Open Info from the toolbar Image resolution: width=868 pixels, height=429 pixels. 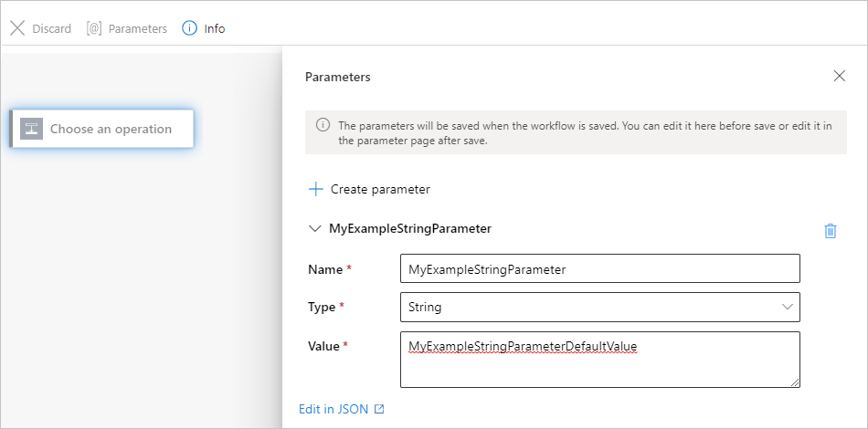(x=215, y=28)
